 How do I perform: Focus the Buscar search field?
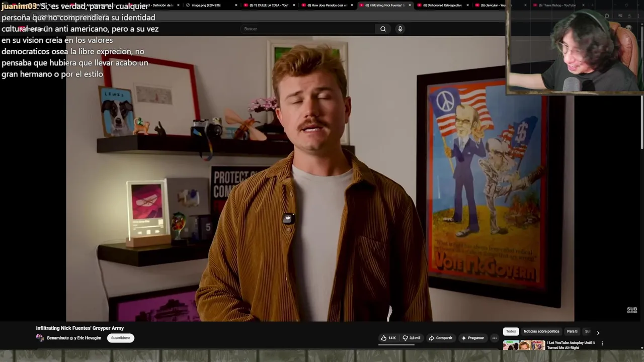point(308,29)
